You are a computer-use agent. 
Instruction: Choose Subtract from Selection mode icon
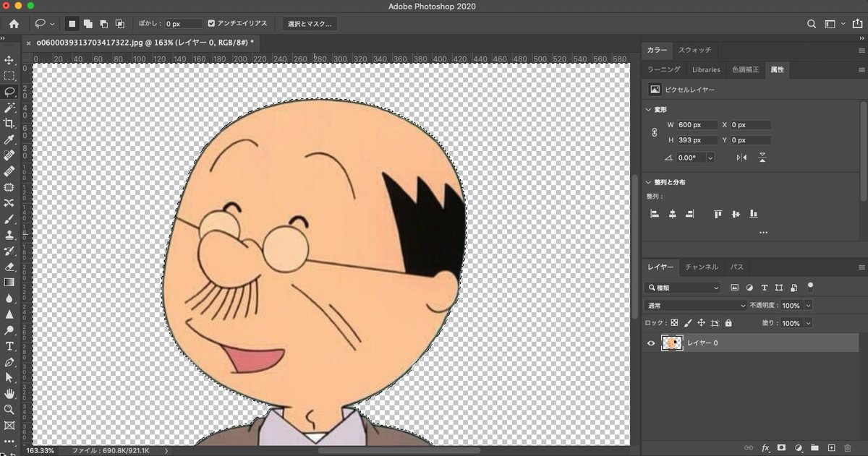(x=103, y=24)
